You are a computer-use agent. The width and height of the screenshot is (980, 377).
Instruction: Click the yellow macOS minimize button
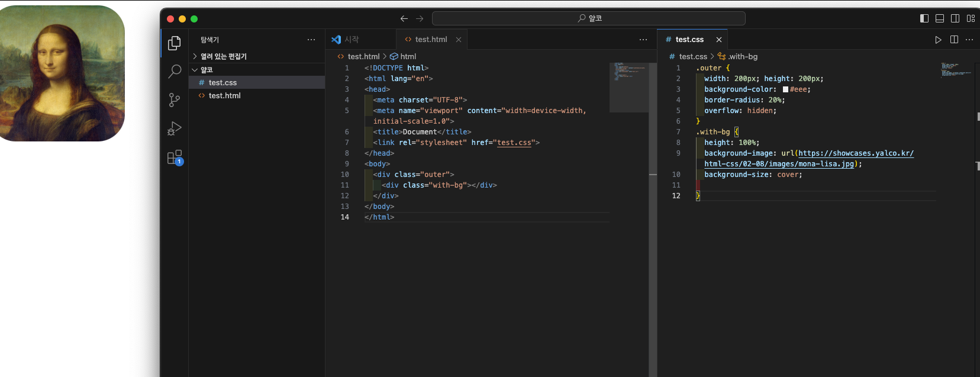(x=182, y=19)
